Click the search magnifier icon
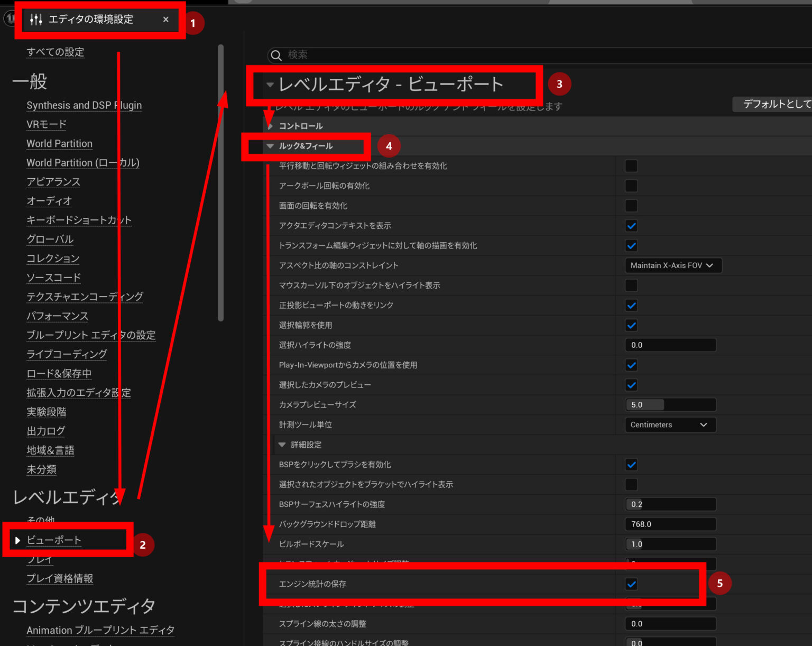Image resolution: width=812 pixels, height=646 pixels. (276, 55)
